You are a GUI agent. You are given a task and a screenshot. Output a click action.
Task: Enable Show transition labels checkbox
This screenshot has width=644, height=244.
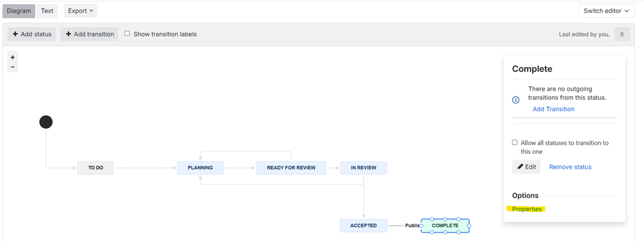128,33
